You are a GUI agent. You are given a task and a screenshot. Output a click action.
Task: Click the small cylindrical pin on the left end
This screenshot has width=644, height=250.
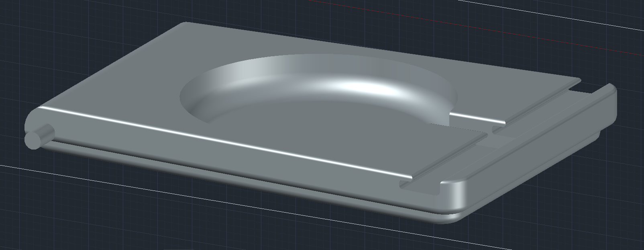click(x=37, y=137)
